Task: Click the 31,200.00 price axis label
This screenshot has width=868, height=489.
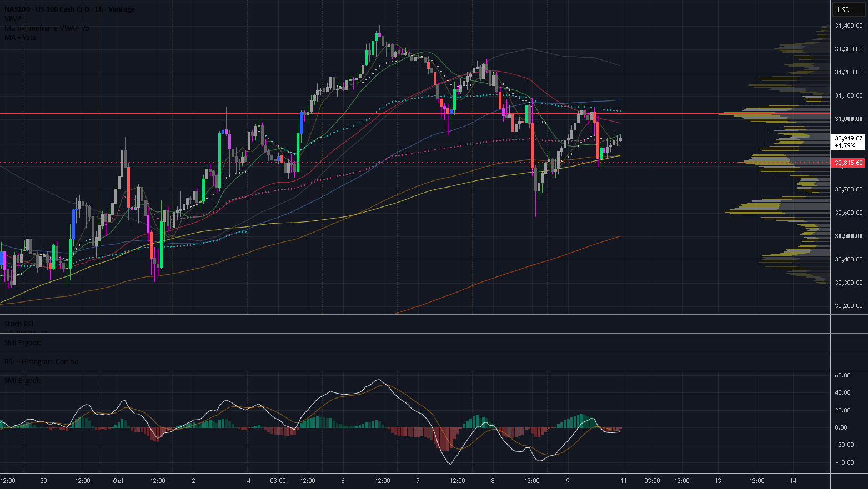Action: tap(849, 73)
